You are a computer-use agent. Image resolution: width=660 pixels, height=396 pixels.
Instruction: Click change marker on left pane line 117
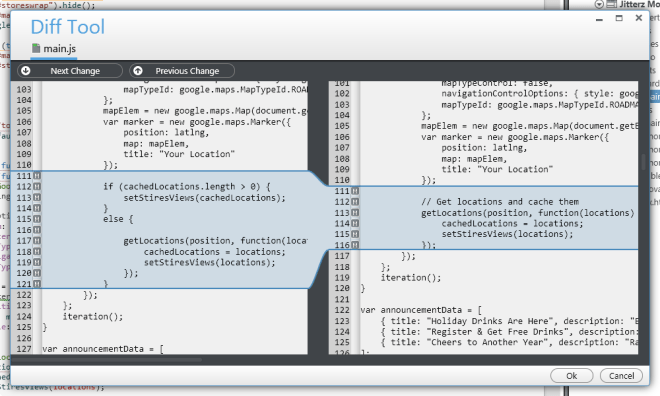37,241
